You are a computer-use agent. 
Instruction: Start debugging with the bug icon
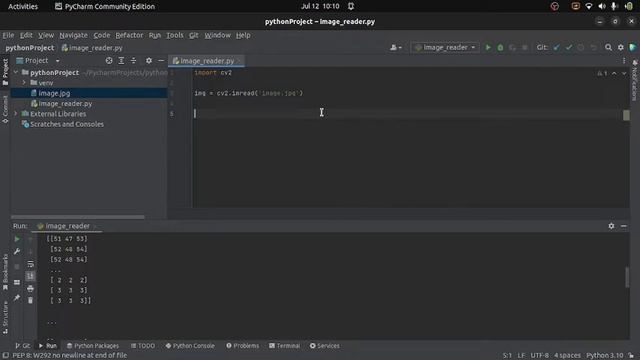500,48
